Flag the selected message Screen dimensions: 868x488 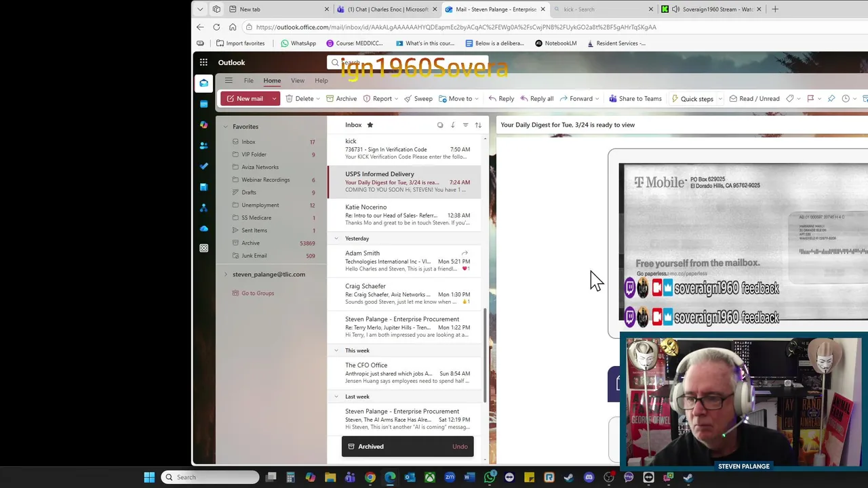coord(810,98)
